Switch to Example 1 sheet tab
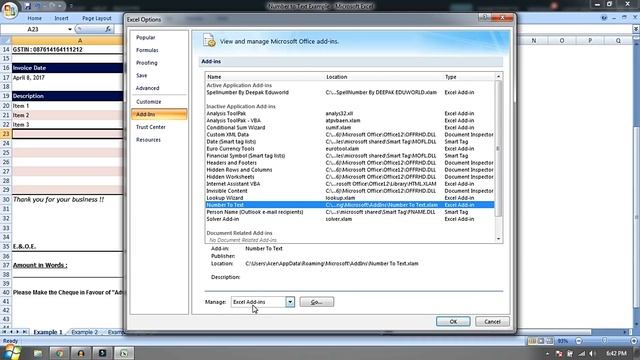The image size is (640, 360). (47, 332)
